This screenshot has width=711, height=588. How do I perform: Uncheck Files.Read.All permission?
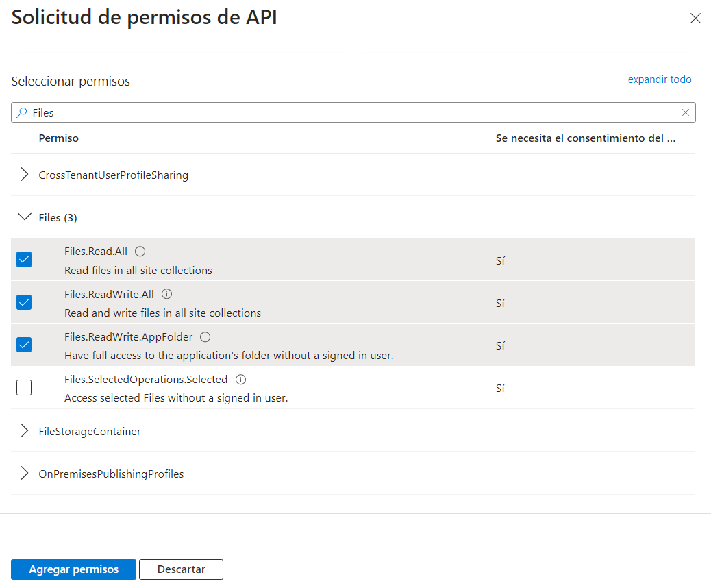[x=24, y=260]
